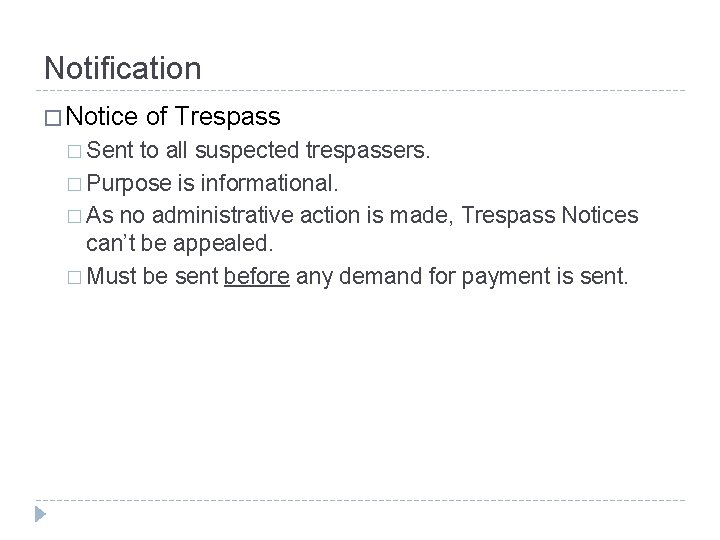Click the blue arrow icon at bottom left
720x540 pixels.
(38, 516)
